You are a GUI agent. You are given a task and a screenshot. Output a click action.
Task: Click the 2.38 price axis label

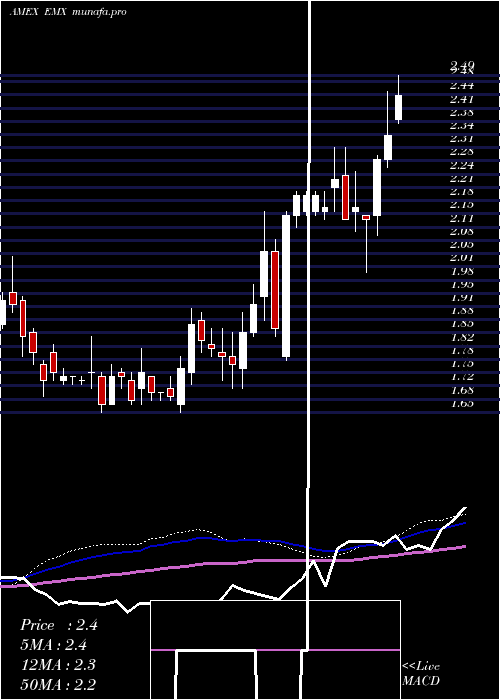[x=462, y=112]
